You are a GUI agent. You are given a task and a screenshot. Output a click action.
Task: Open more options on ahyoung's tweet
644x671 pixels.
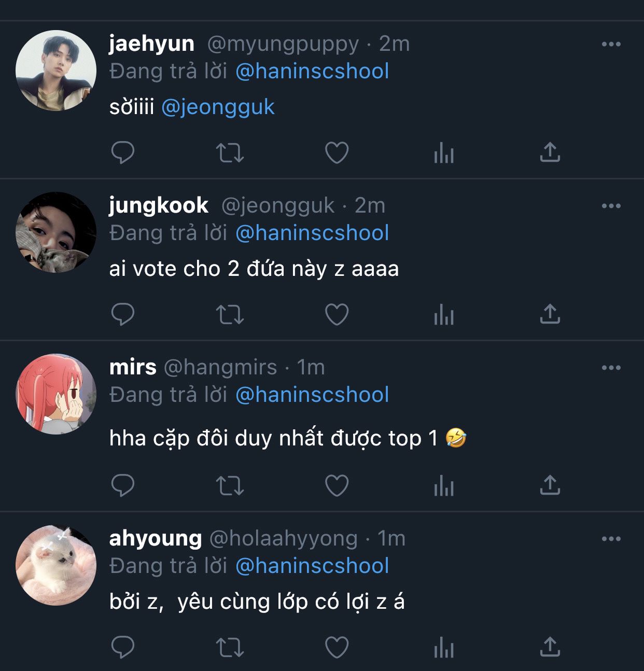tap(611, 539)
